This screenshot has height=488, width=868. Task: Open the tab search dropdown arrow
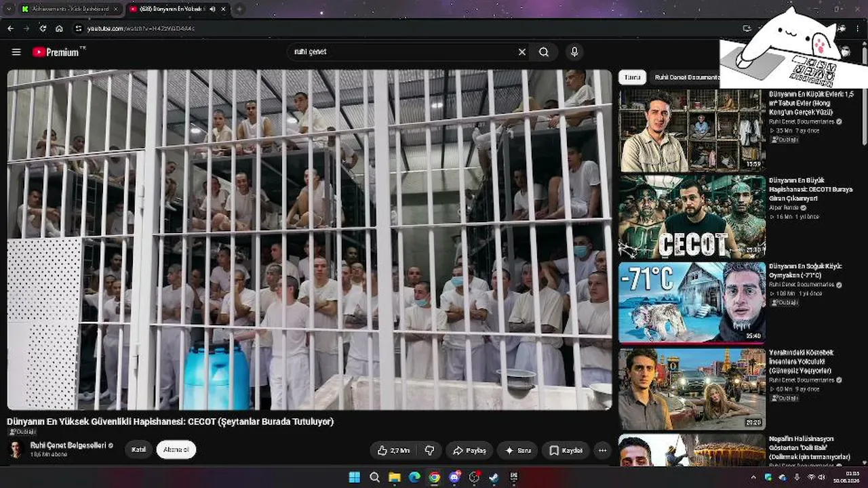tap(9, 9)
